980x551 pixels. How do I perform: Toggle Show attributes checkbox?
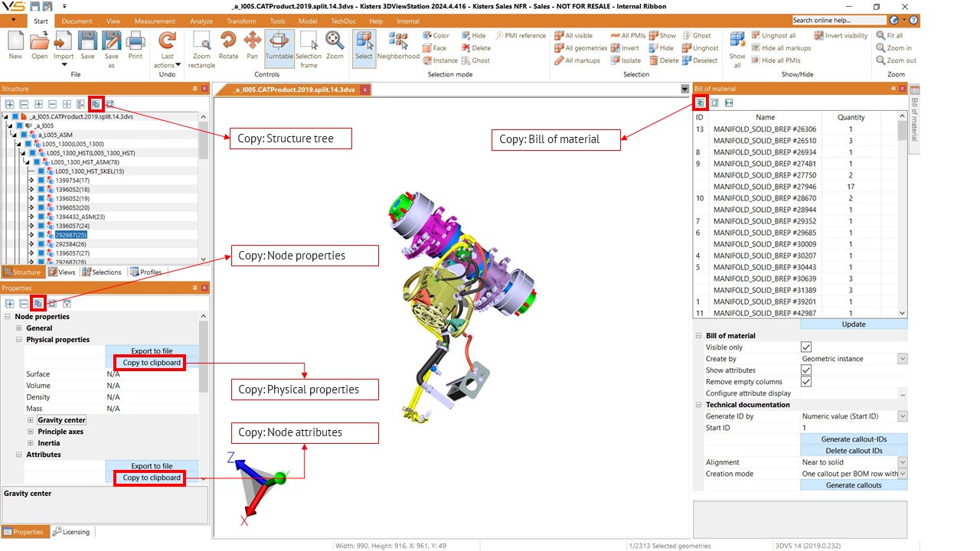[x=805, y=370]
